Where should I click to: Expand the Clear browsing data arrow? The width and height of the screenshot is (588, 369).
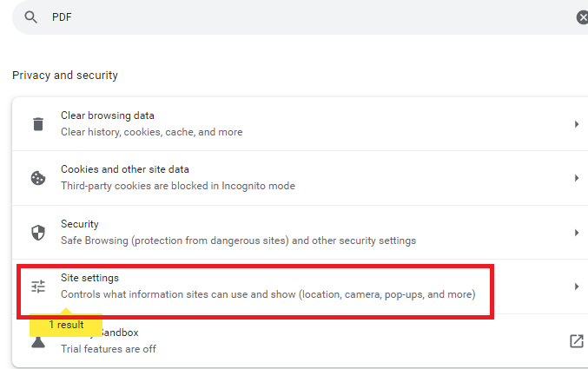(x=576, y=124)
